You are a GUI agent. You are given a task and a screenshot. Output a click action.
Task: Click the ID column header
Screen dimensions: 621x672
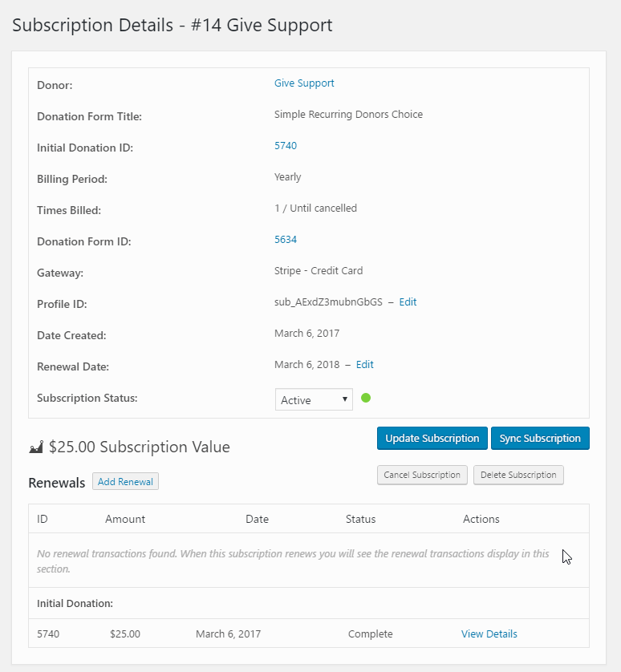(x=43, y=519)
